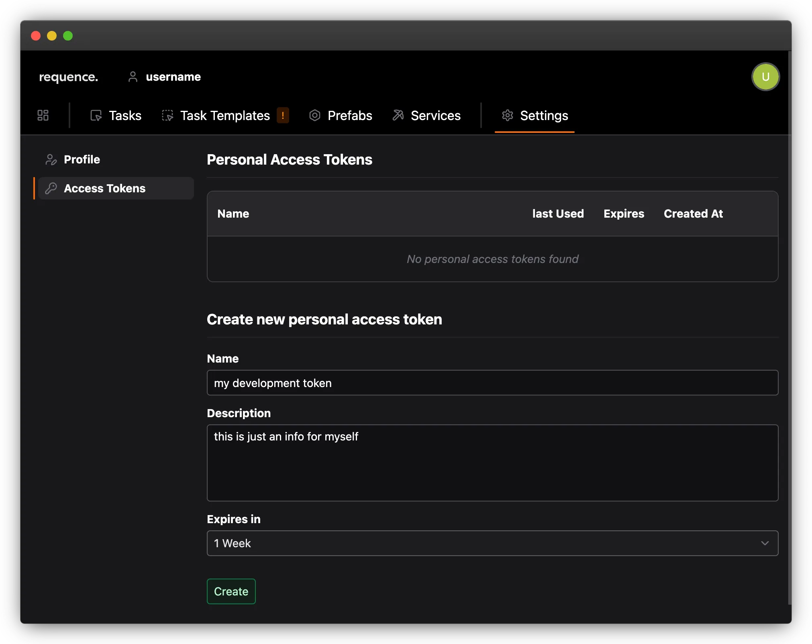Click the Settings gear icon
Viewport: 812px width, 644px height.
(507, 115)
